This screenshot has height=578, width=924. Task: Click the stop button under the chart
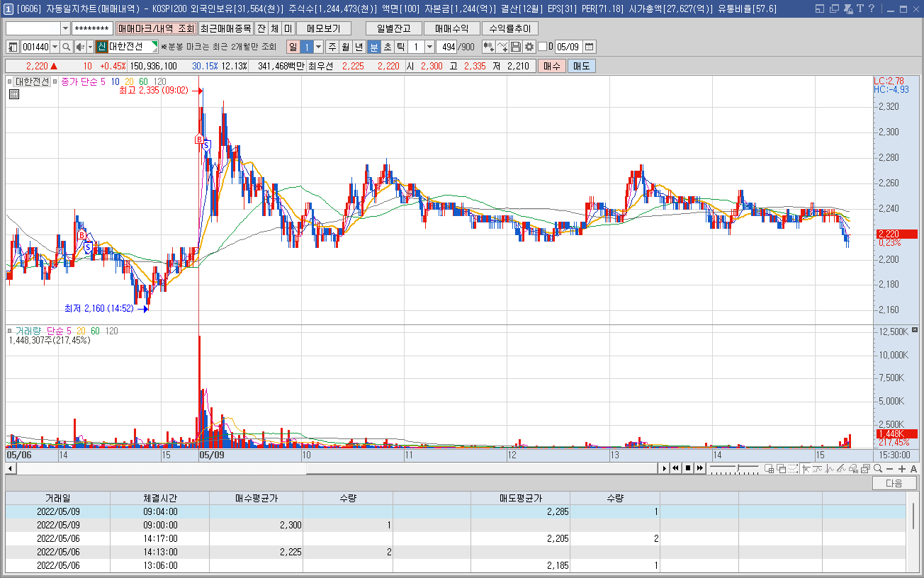[688, 468]
